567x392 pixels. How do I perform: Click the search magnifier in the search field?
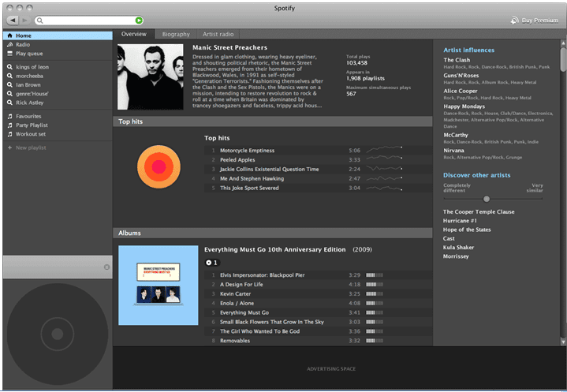[x=40, y=21]
